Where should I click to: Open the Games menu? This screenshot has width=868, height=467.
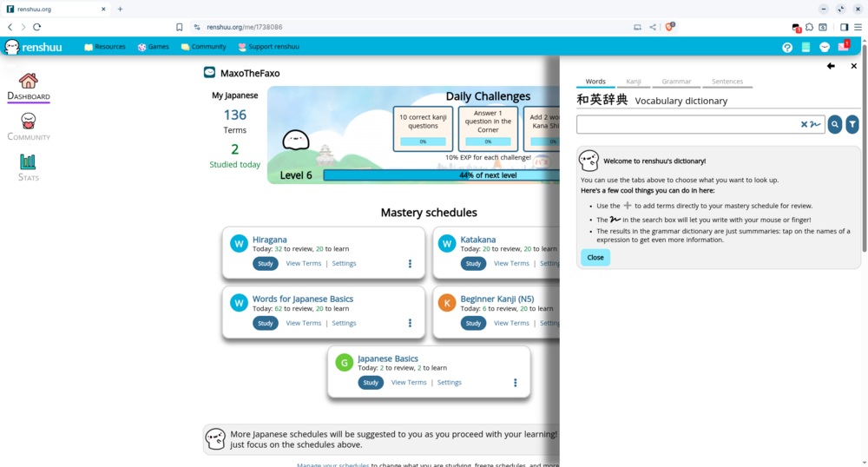point(153,47)
